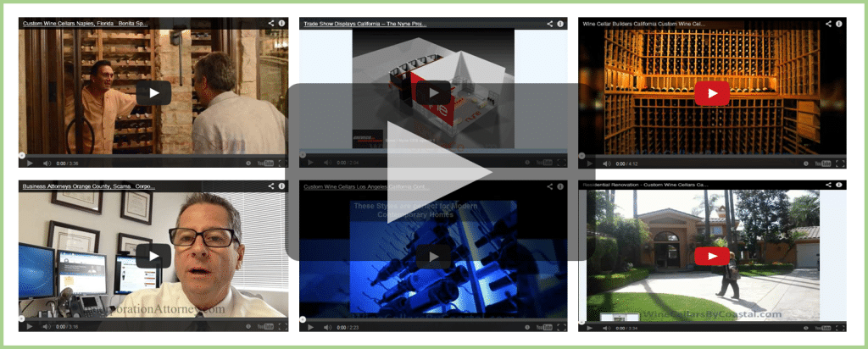Click time display '0:00 / 3:34'
This screenshot has height=349, width=868.
click(x=626, y=328)
